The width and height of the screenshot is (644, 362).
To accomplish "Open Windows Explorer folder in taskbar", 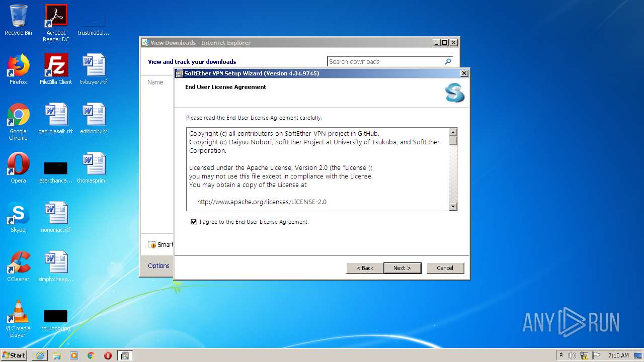I will [x=57, y=355].
